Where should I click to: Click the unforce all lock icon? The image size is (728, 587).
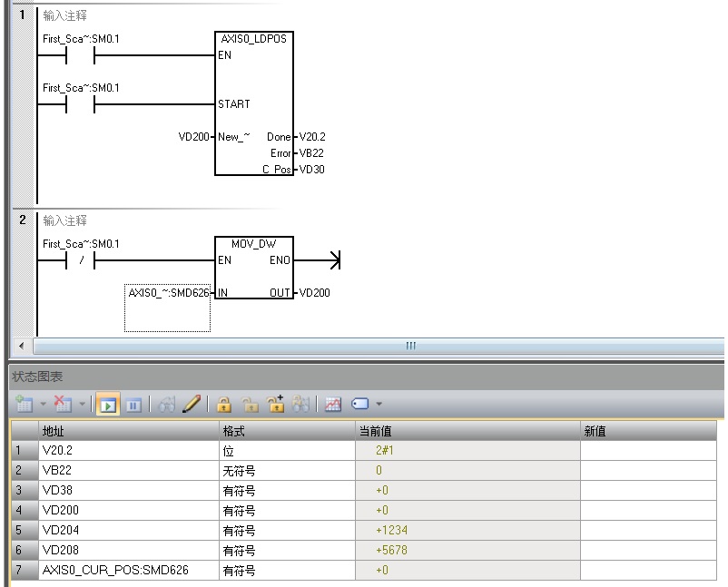click(273, 405)
